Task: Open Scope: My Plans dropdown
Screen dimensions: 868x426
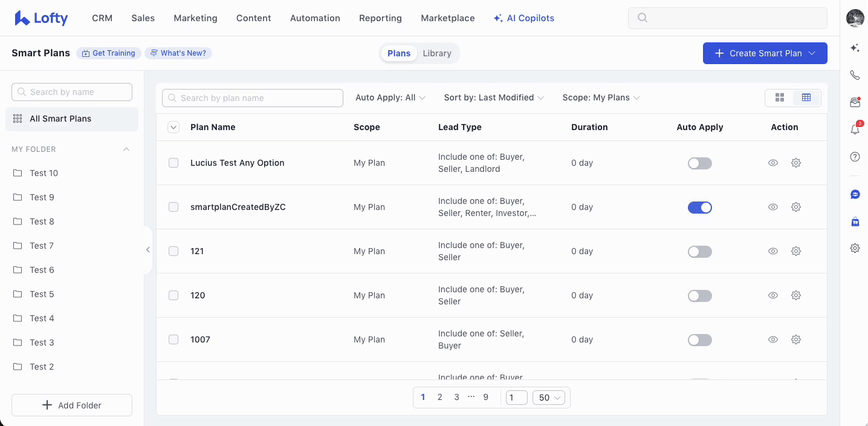Action: pos(601,97)
